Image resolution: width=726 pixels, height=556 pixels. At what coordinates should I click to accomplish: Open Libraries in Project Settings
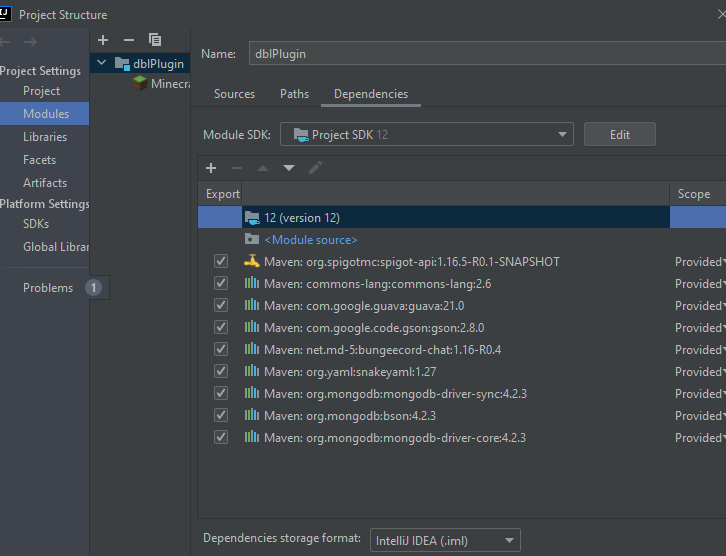click(45, 137)
